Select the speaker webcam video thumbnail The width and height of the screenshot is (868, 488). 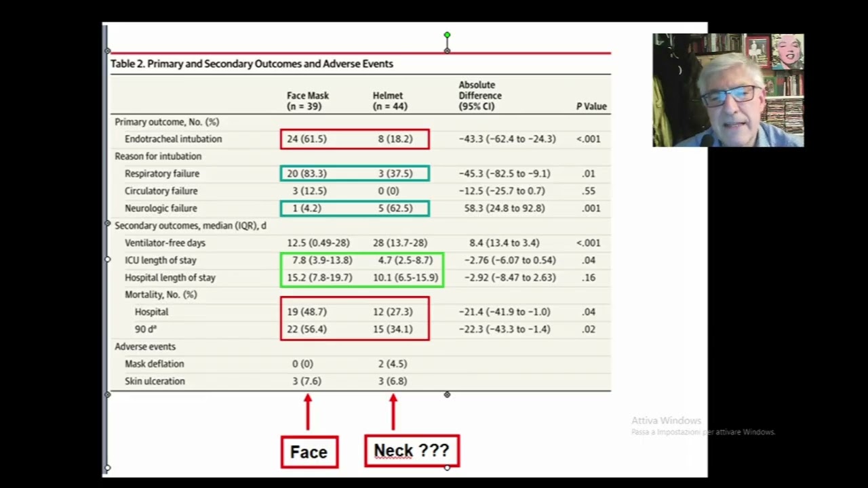[x=728, y=90]
